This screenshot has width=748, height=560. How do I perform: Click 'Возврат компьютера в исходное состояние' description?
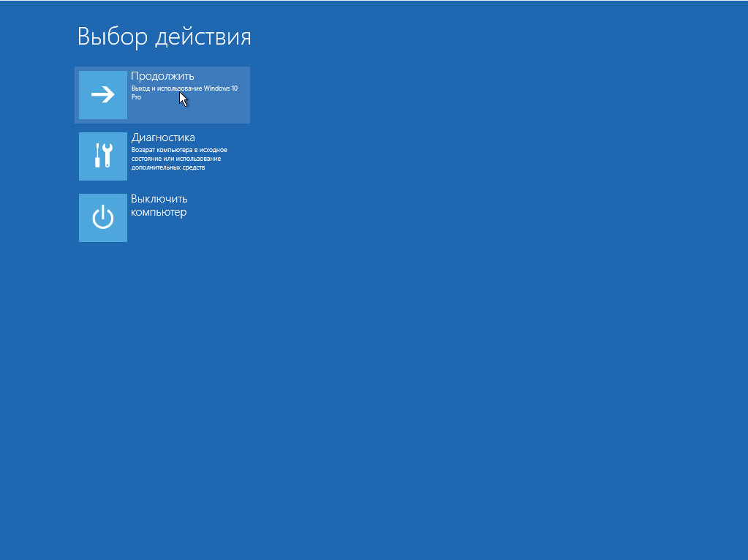click(x=179, y=154)
